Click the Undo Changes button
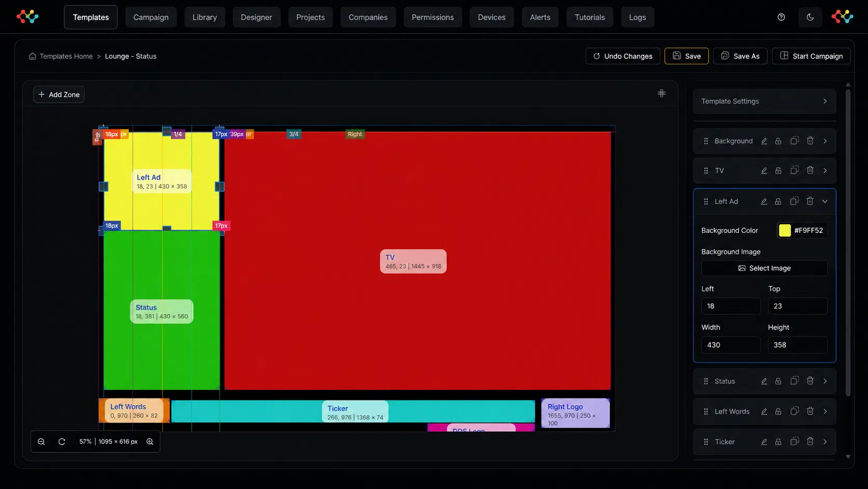868x489 pixels. click(x=623, y=56)
